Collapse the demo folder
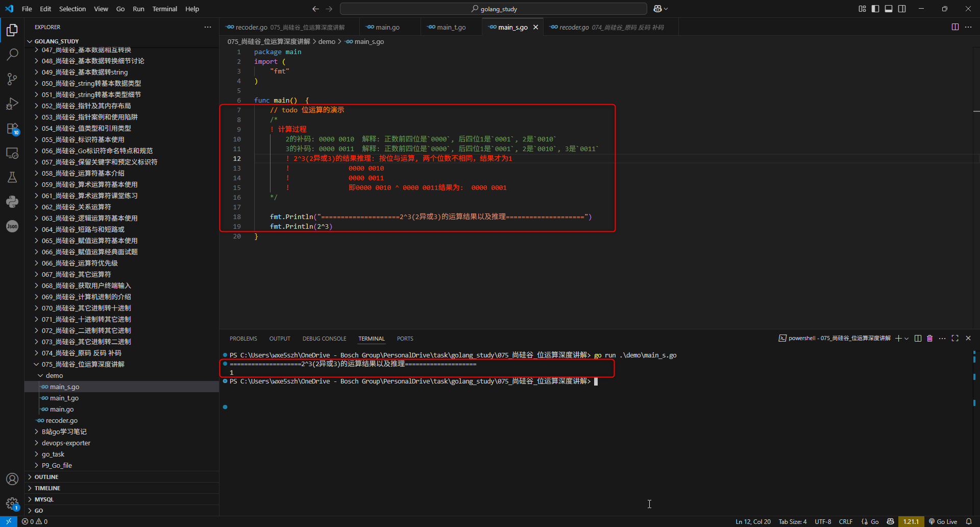This screenshot has width=980, height=527. 122,375
